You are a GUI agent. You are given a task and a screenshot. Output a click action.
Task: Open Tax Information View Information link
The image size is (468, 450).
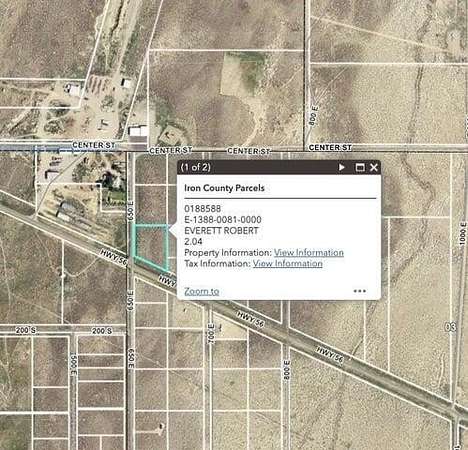[x=287, y=264]
